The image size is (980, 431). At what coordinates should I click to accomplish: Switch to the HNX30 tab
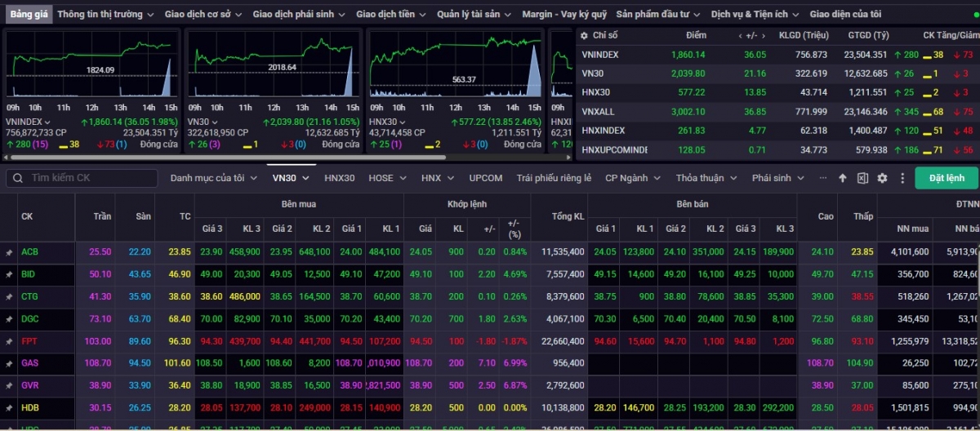339,178
